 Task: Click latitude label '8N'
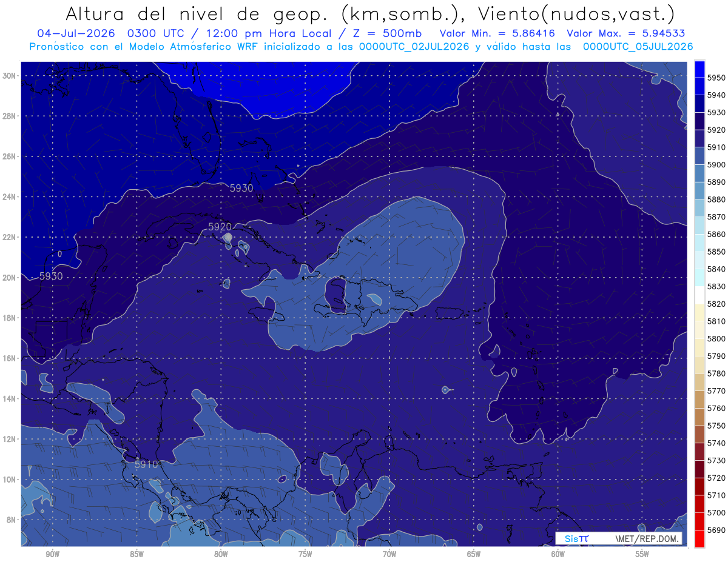tap(11, 520)
